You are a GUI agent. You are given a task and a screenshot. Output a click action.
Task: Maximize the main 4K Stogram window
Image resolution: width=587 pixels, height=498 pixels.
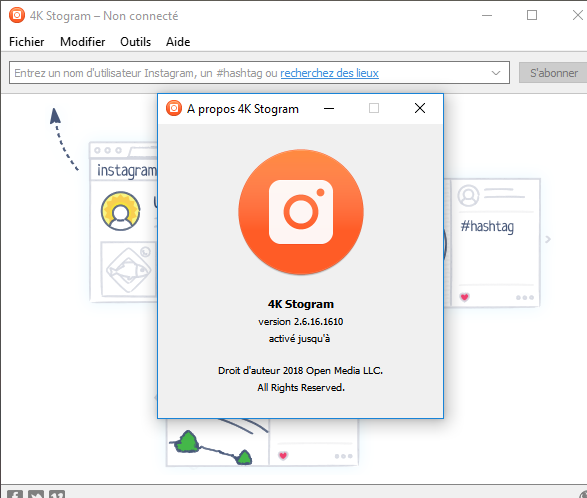532,15
